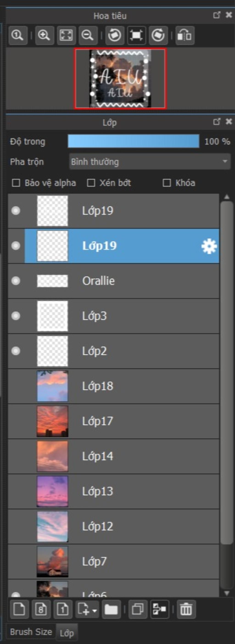Image resolution: width=235 pixels, height=644 pixels.
Task: Adjust the Độ trong opacity slider
Action: coord(134,141)
